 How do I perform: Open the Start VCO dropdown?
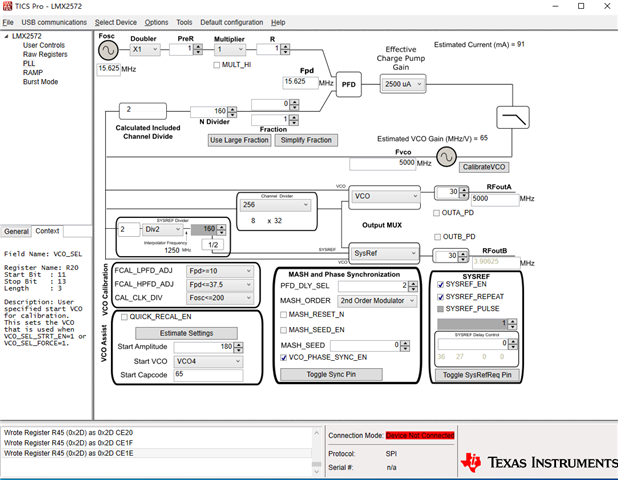click(x=208, y=361)
